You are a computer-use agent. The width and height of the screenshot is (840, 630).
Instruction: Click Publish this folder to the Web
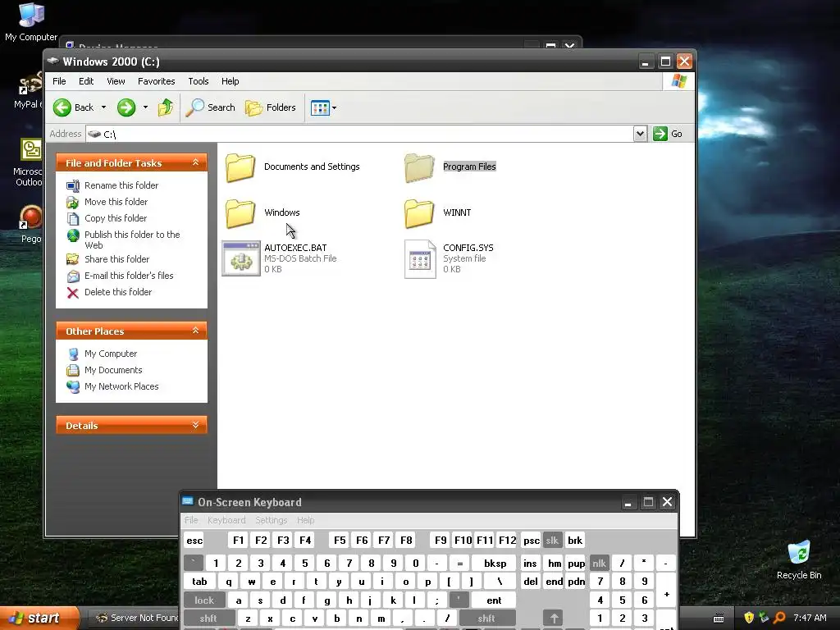pos(132,240)
